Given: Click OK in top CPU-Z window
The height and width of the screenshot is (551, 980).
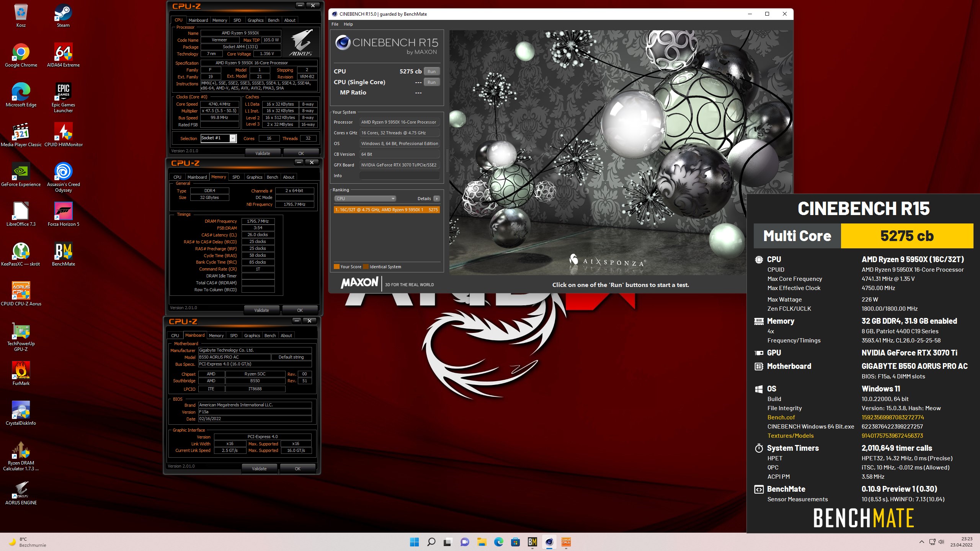Looking at the screenshot, I should pyautogui.click(x=301, y=153).
